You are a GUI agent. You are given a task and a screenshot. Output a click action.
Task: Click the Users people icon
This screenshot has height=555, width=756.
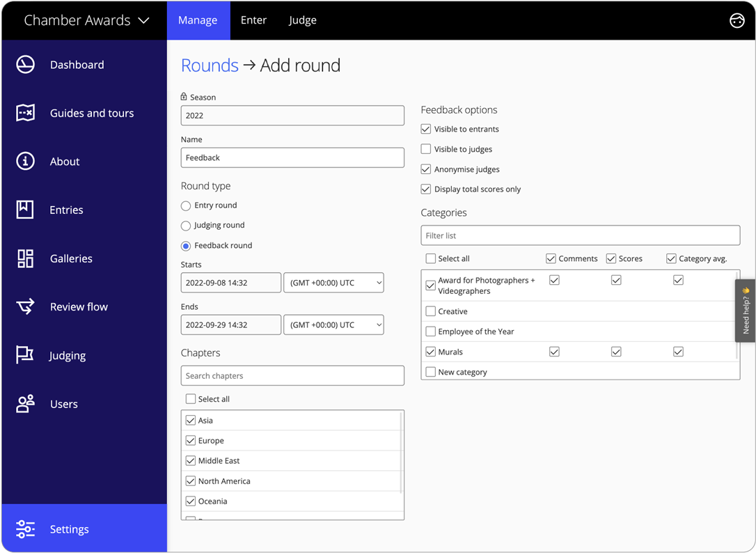pyautogui.click(x=26, y=404)
